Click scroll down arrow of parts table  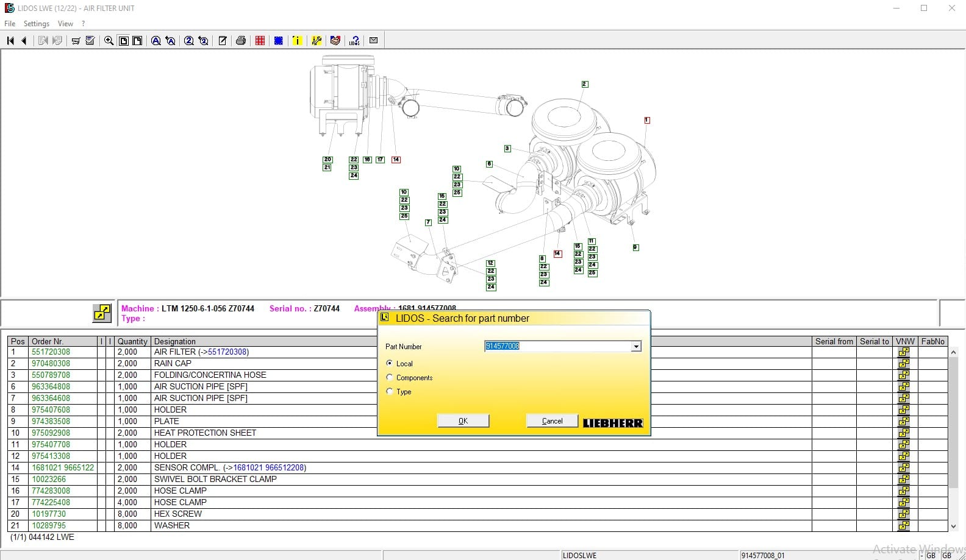tap(953, 526)
